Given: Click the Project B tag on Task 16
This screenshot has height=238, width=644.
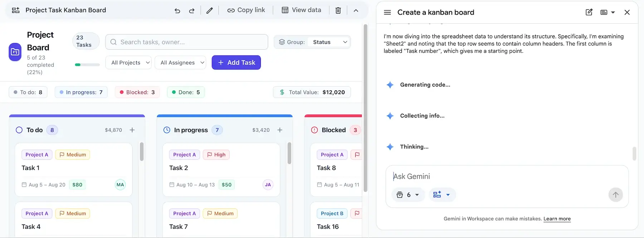Looking at the screenshot, I should point(332,213).
